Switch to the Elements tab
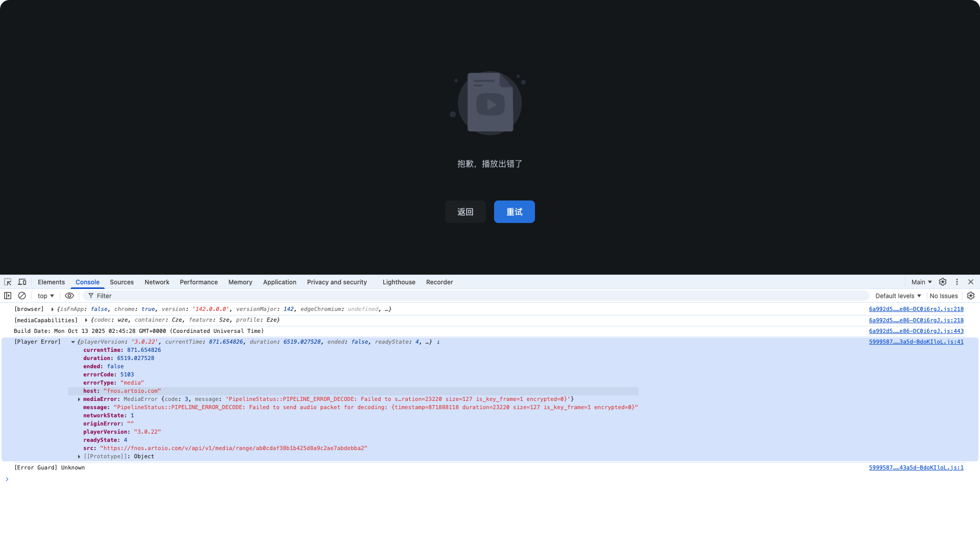980x538 pixels. click(51, 282)
